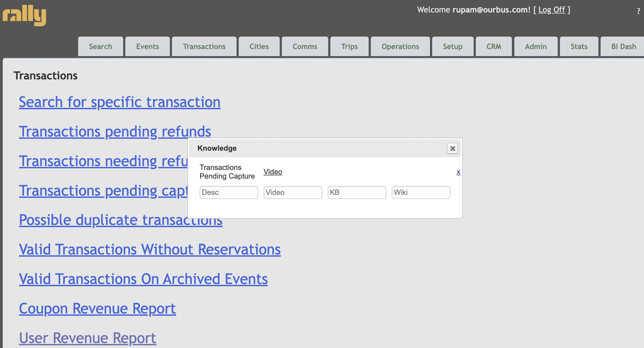Switch to the Events tab

coord(147,47)
